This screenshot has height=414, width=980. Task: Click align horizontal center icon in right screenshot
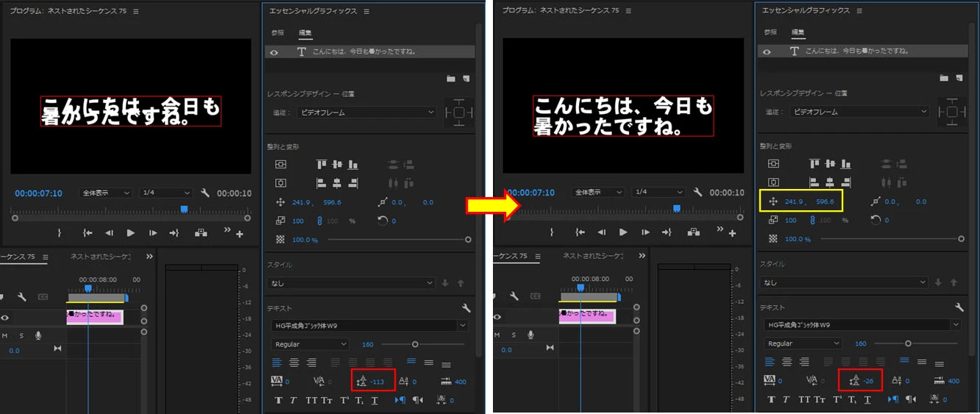(830, 182)
